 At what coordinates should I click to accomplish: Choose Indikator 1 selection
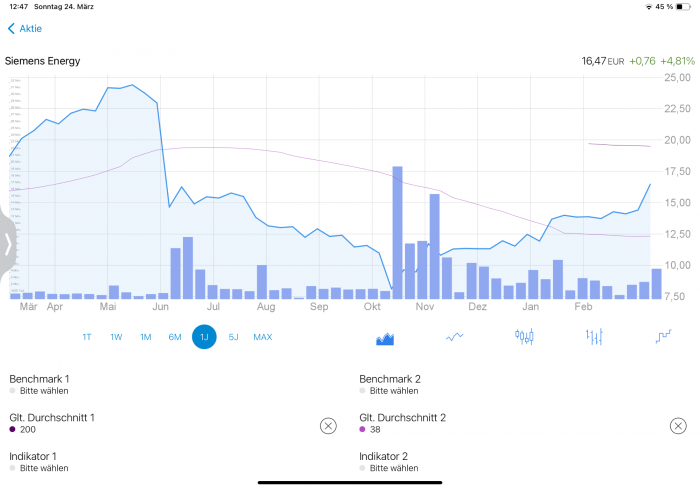click(x=39, y=462)
